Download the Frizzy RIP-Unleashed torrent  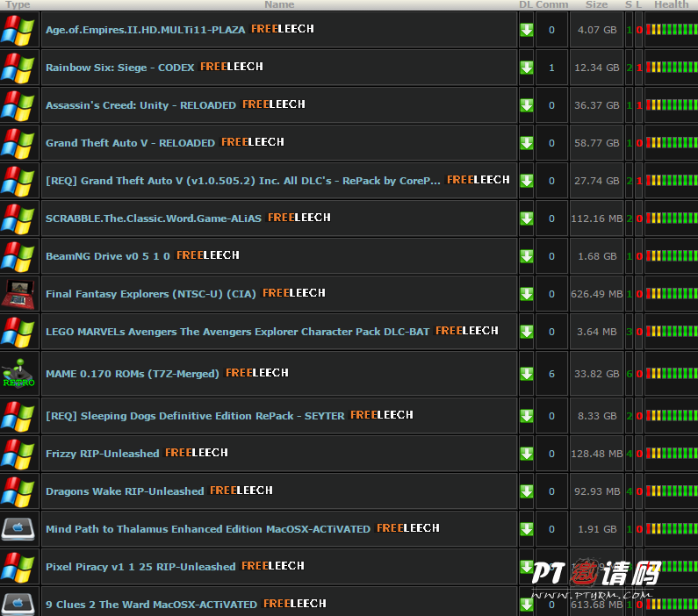pyautogui.click(x=526, y=455)
